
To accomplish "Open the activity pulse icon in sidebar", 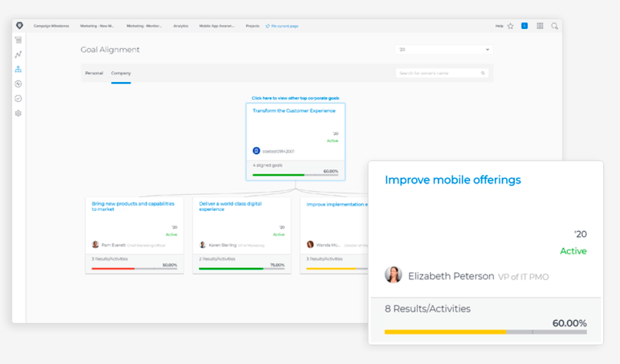I will click(x=18, y=84).
